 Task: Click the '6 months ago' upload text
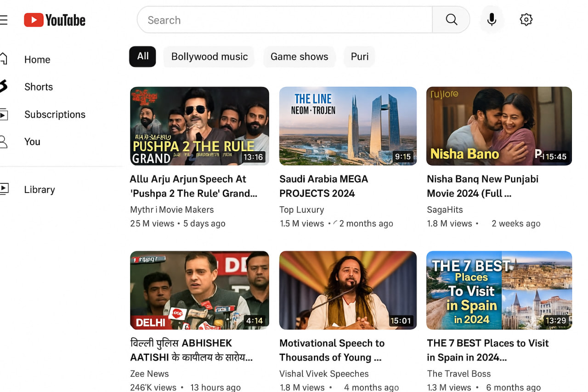513,387
